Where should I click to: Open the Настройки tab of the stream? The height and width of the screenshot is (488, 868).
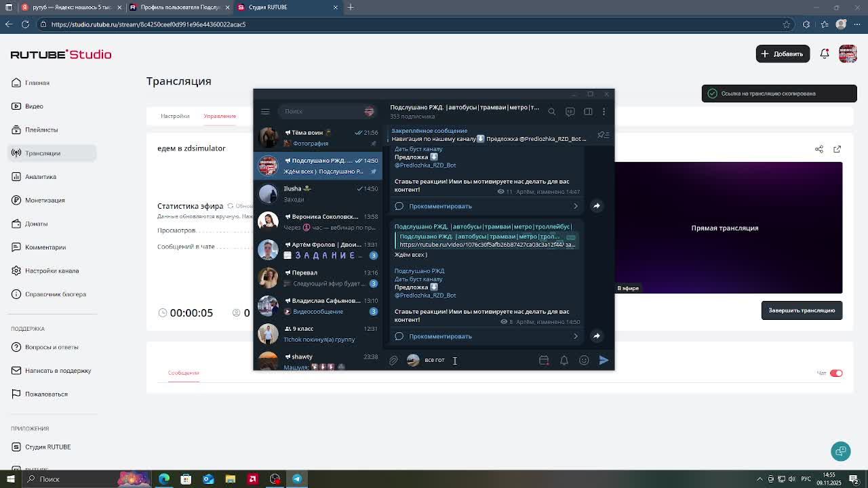[x=175, y=116]
